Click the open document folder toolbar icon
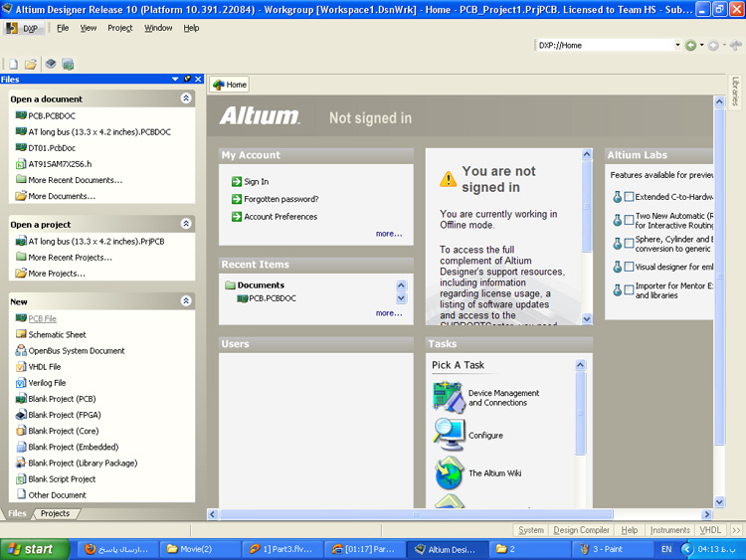 tap(31, 65)
